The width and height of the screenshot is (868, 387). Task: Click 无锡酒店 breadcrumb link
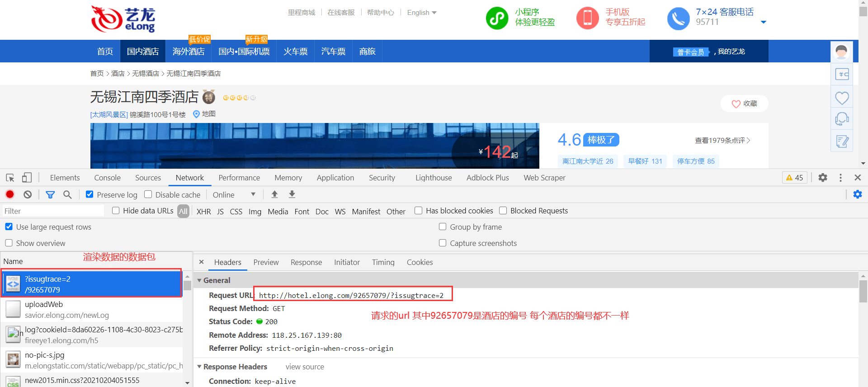pos(145,73)
